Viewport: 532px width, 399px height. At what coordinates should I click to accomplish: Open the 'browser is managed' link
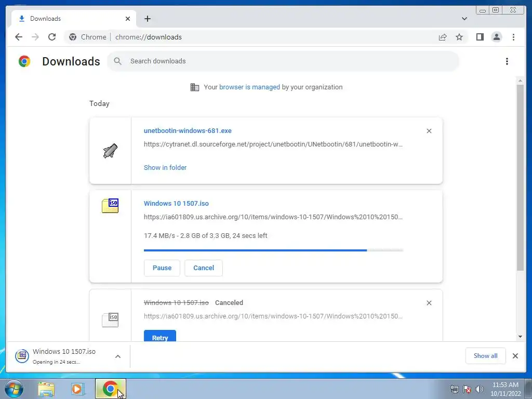coord(249,87)
